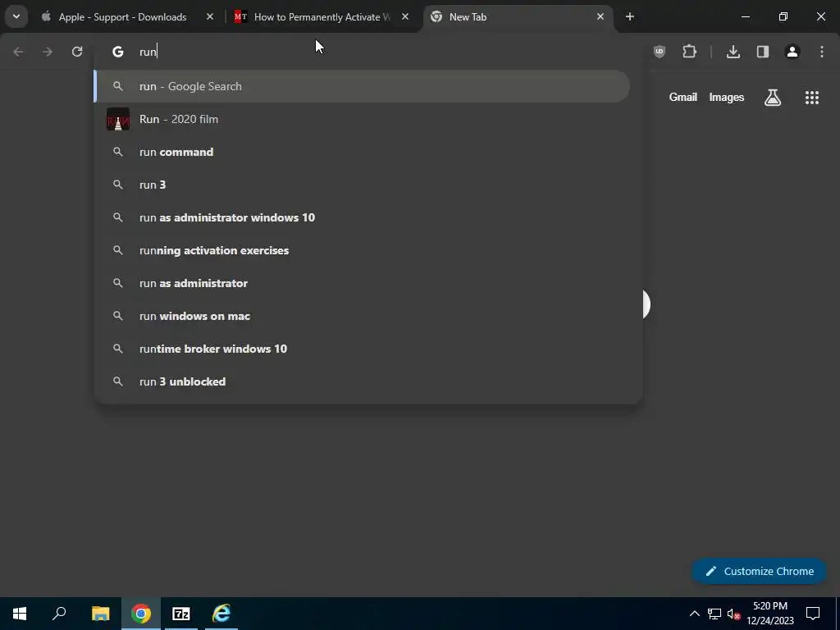The height and width of the screenshot is (630, 840).
Task: Open the Gmail link
Action: [683, 97]
